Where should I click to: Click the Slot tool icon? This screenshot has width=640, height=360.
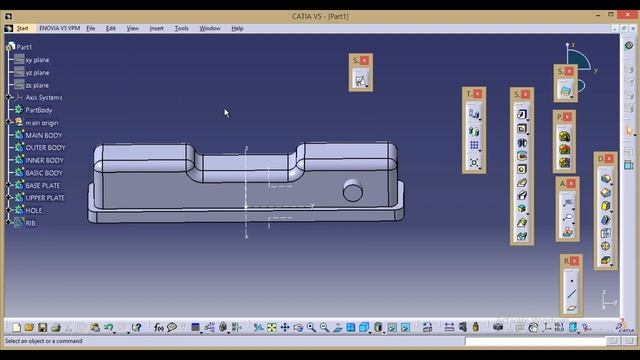522,196
